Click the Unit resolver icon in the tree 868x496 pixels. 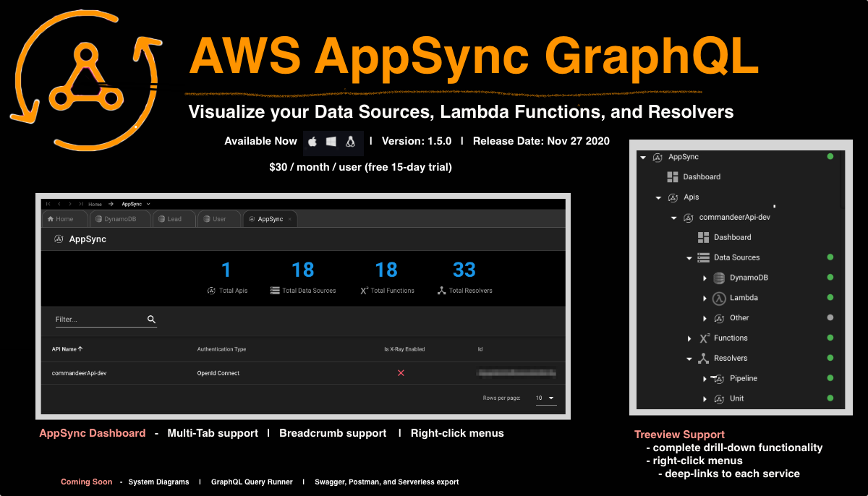719,398
